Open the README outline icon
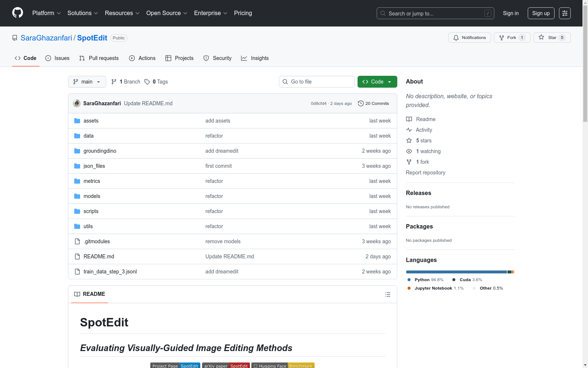588x368 pixels. click(387, 294)
